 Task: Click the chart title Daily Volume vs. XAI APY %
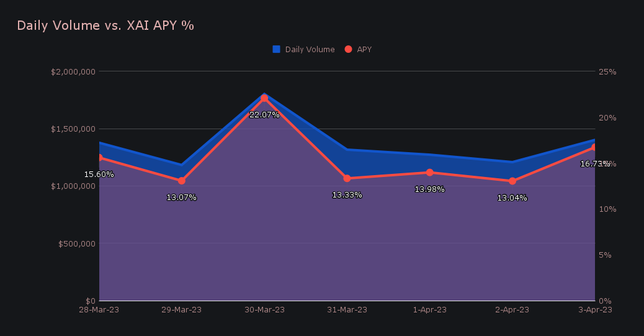(105, 25)
